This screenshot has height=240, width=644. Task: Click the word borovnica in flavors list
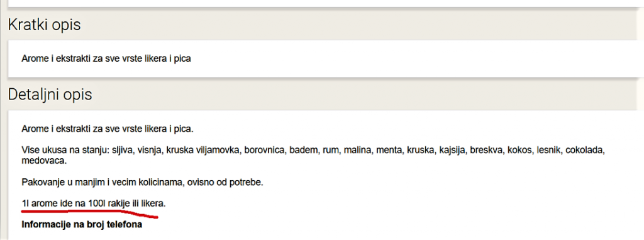click(x=265, y=151)
